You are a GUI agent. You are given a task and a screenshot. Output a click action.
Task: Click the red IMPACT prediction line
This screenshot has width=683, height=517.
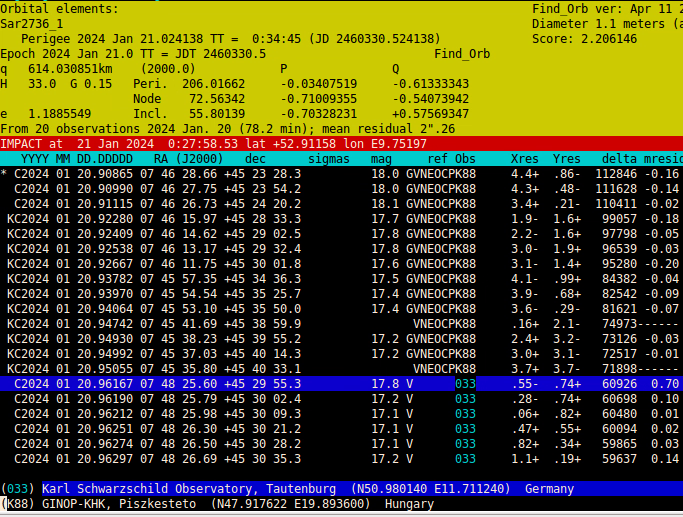[x=220, y=144]
